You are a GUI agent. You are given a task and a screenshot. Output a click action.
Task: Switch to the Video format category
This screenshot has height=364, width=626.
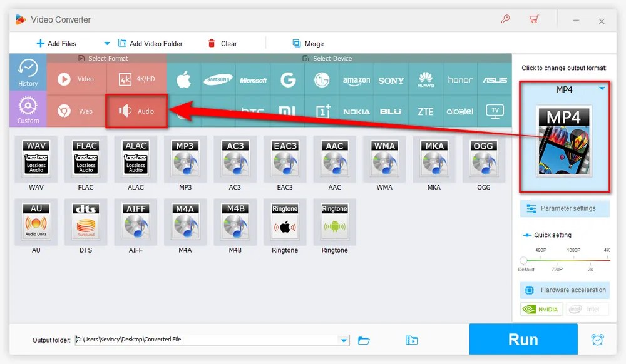[76, 79]
